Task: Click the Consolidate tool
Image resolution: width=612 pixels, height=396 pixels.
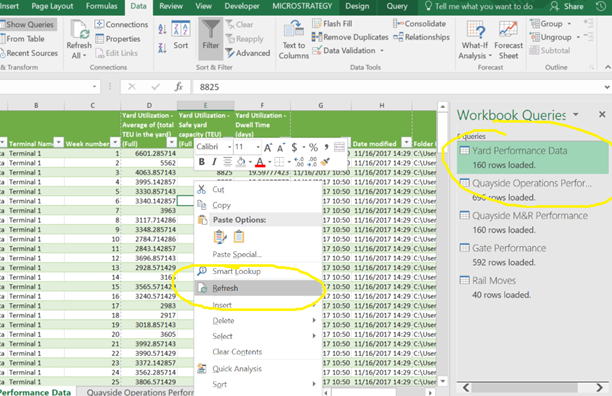Action: click(x=420, y=24)
